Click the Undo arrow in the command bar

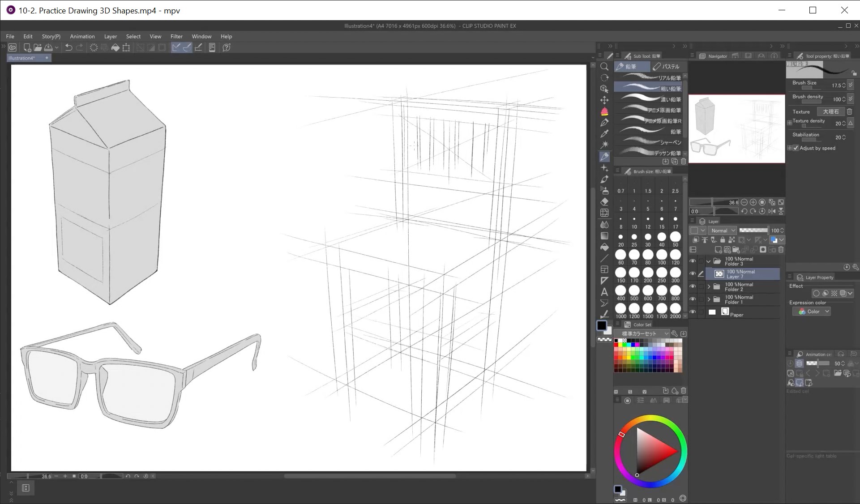click(68, 47)
